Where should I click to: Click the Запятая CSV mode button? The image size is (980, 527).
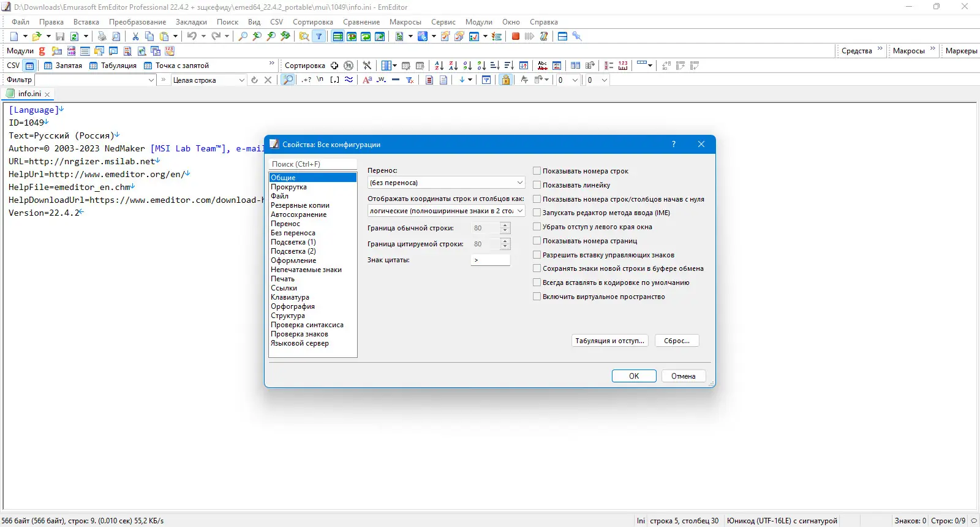[63, 66]
